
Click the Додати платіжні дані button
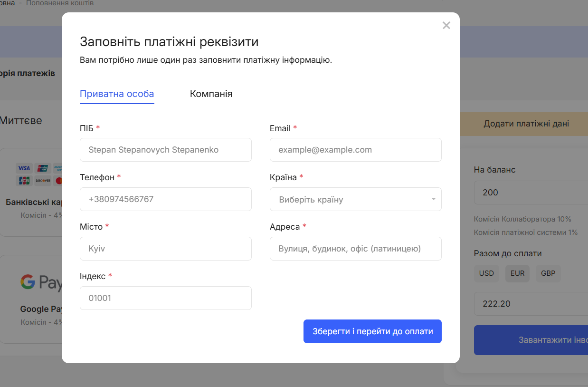click(526, 124)
